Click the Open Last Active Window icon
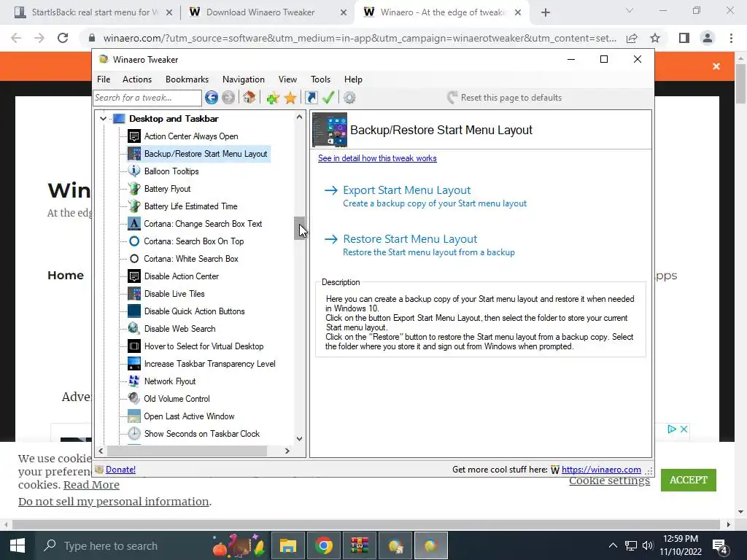This screenshot has height=560, width=747. pyautogui.click(x=134, y=416)
